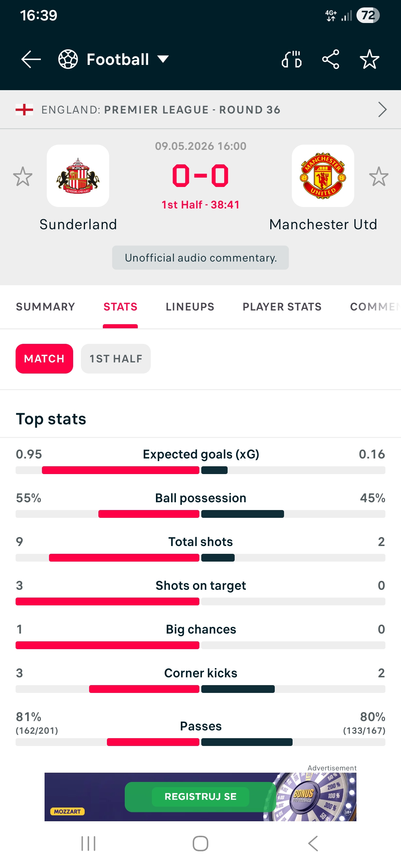
Task: Switch to the Lineups tab
Action: [190, 307]
